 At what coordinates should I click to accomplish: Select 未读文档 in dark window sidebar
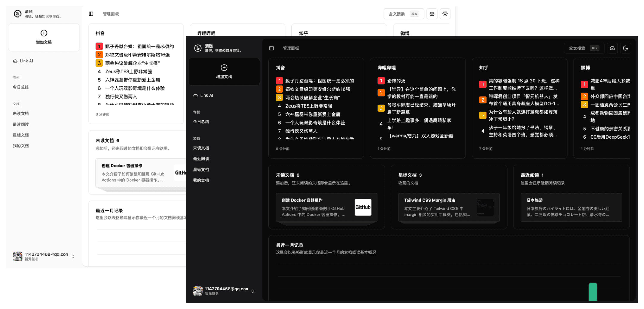pos(201,148)
